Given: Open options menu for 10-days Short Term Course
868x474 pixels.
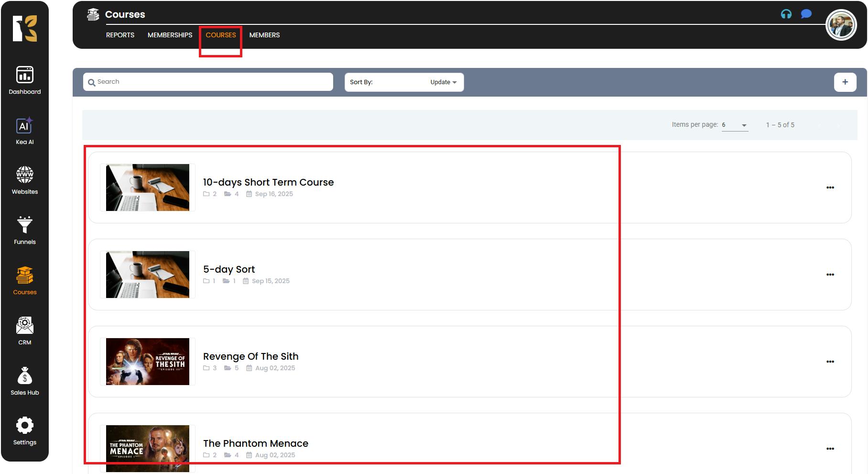Looking at the screenshot, I should click(x=830, y=187).
